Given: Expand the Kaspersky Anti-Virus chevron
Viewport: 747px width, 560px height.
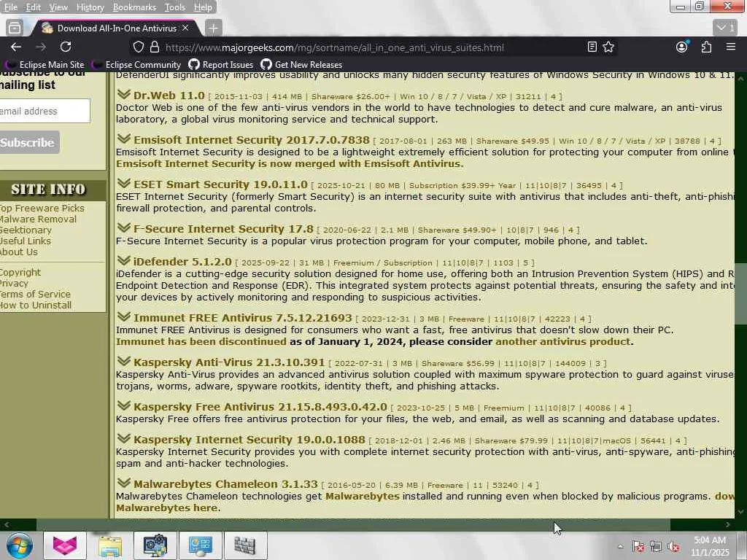Looking at the screenshot, I should coord(124,361).
